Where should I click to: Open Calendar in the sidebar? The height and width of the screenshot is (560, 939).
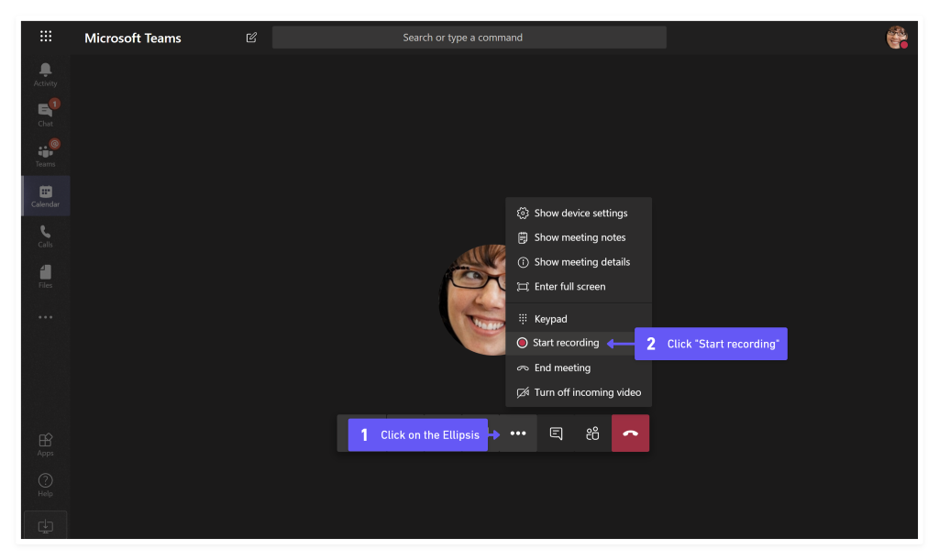46,195
